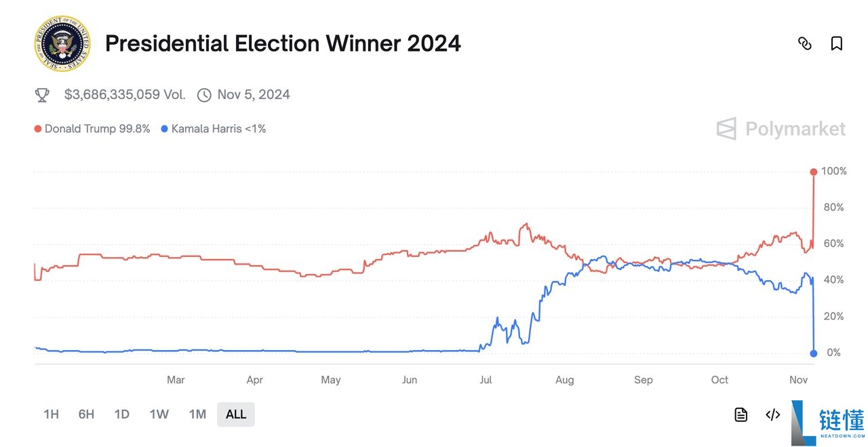Click the blue endpoint marker at 0%

(x=813, y=353)
